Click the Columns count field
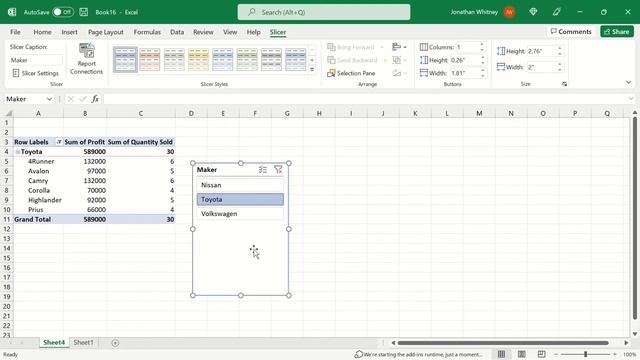Screen dimensions: 640x360 (467, 47)
